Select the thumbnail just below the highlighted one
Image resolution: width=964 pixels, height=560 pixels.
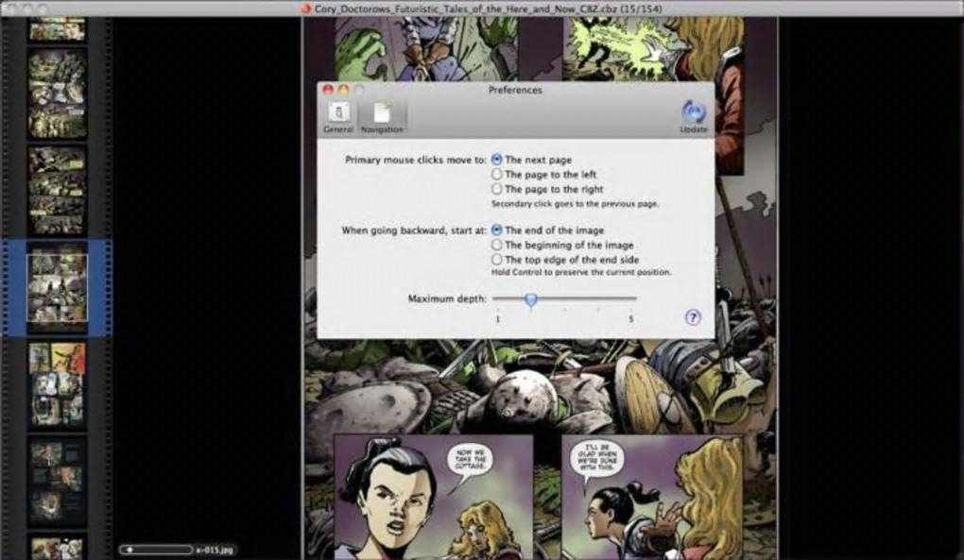[x=57, y=384]
